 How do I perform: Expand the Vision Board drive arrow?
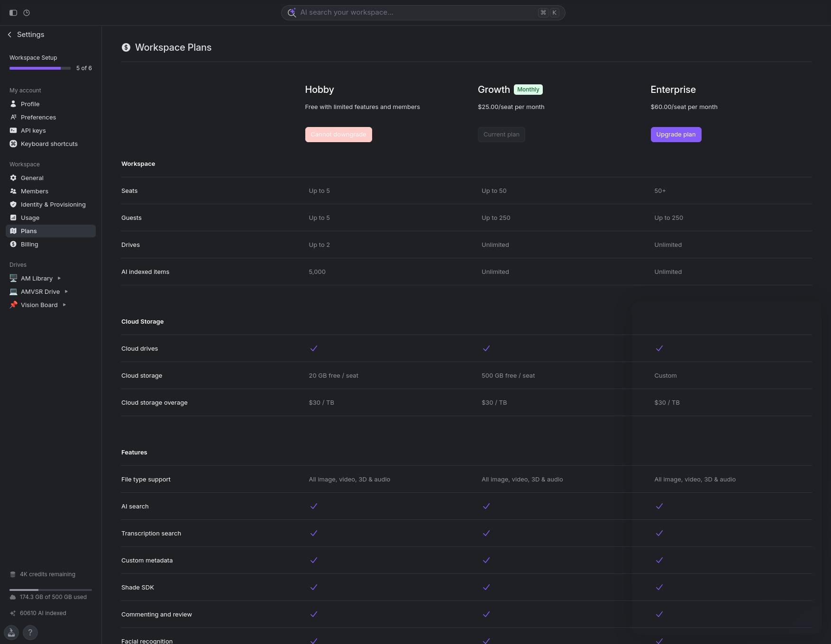(64, 305)
